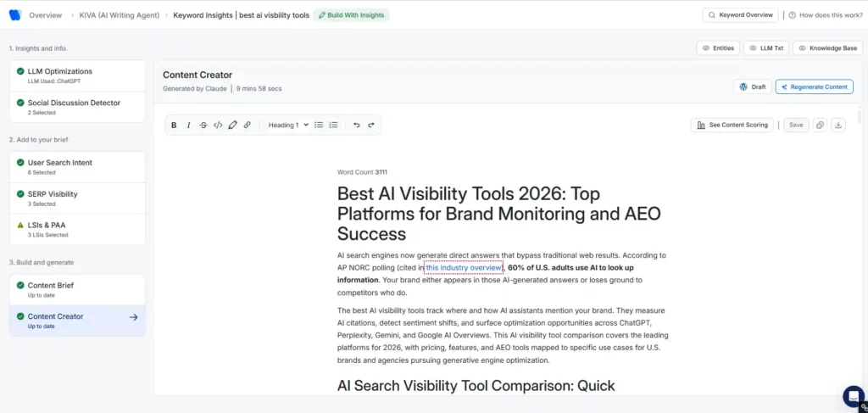Click the green check beside Social Discussion Detector
This screenshot has width=868, height=413.
click(x=20, y=103)
